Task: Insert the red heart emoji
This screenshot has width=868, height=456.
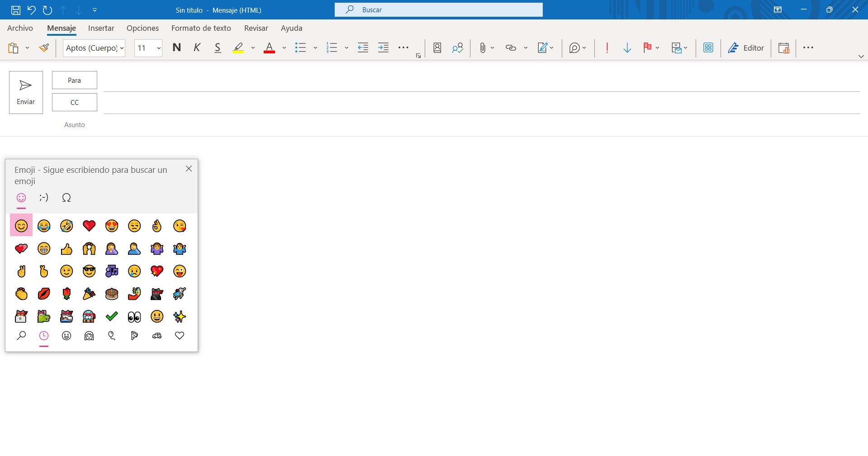Action: coord(89,226)
